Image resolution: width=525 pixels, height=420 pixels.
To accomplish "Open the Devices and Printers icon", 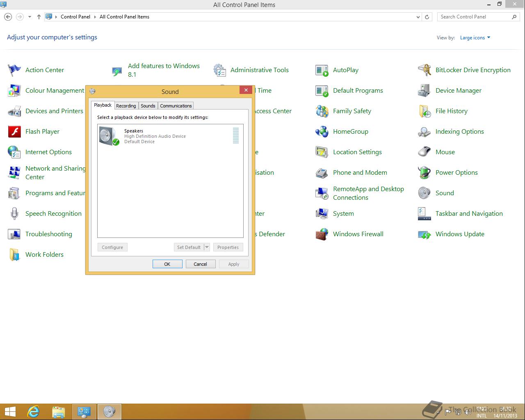I will pos(14,111).
